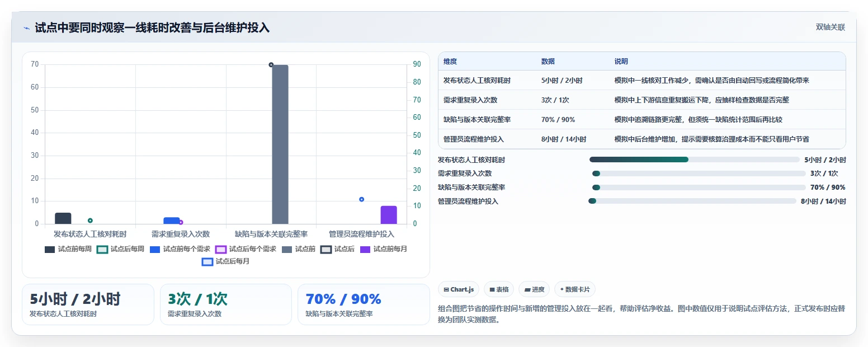The height and width of the screenshot is (347, 868).
Task: Click progress list label 需求重复录入次数
Action: pos(465,173)
